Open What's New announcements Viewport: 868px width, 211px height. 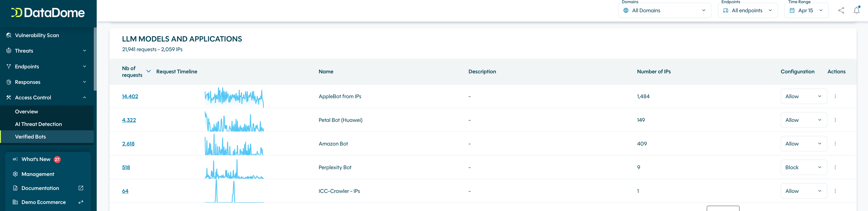pos(48,160)
